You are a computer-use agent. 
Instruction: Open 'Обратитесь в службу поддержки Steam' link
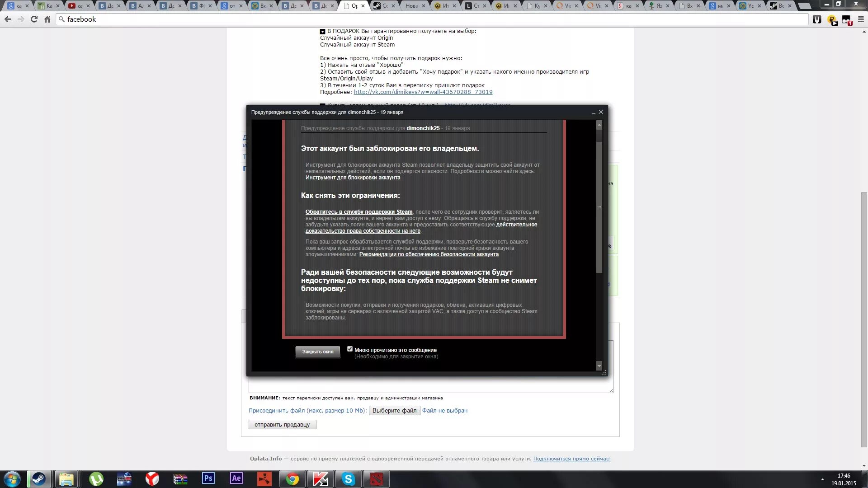click(x=359, y=212)
